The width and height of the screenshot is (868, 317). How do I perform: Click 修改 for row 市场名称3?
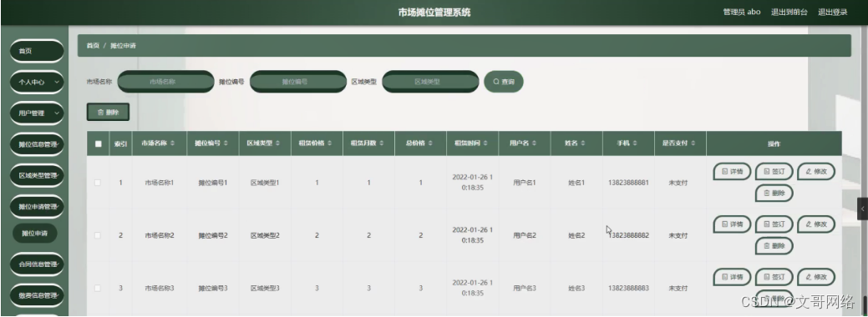pos(816,277)
